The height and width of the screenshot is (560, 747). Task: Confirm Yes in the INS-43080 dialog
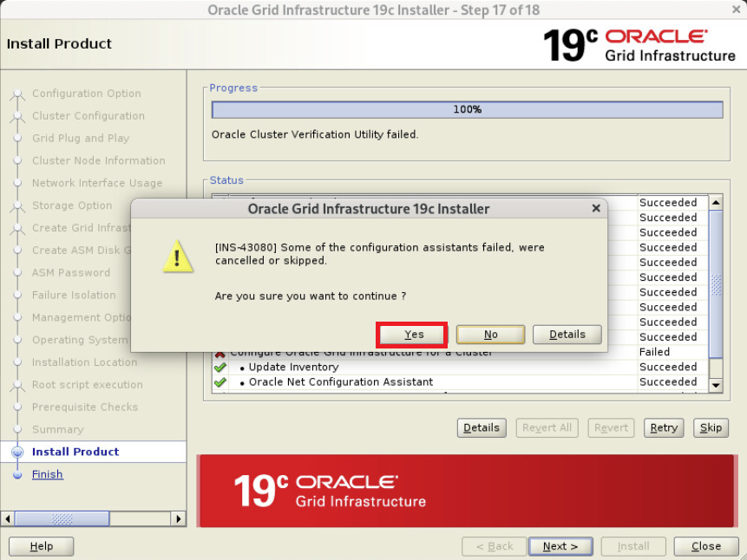coord(414,335)
